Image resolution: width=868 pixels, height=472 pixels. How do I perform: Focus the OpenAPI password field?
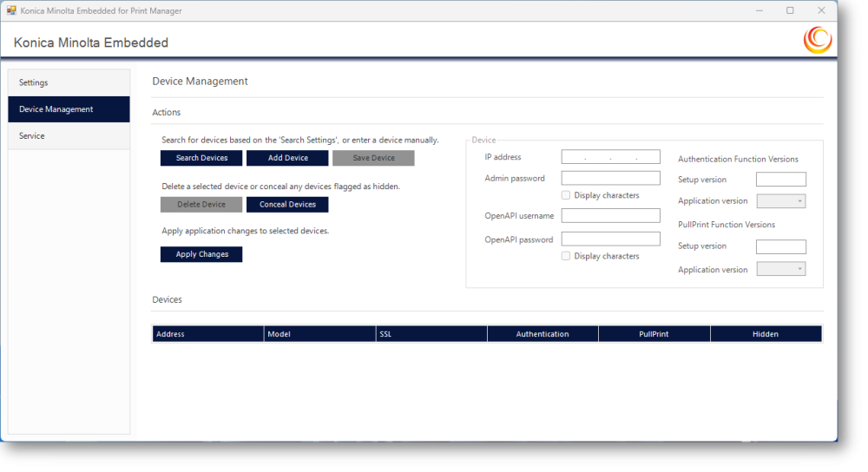pos(610,239)
